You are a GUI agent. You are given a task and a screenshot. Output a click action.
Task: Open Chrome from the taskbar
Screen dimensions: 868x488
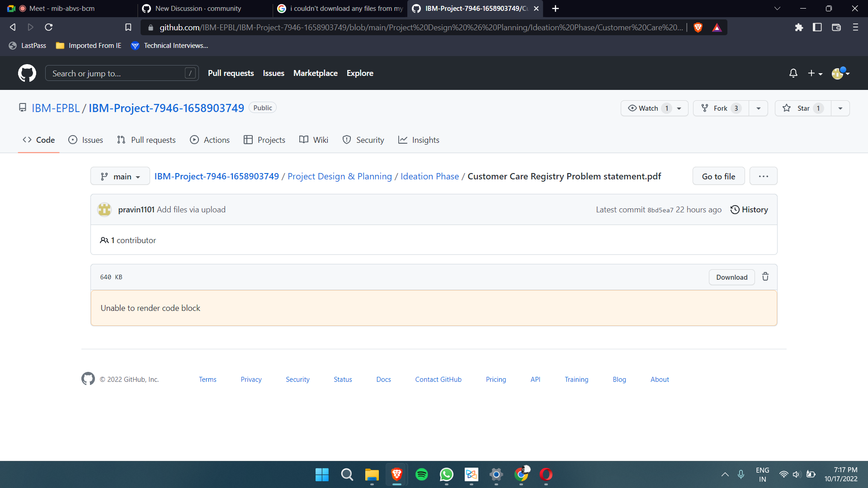coord(521,474)
